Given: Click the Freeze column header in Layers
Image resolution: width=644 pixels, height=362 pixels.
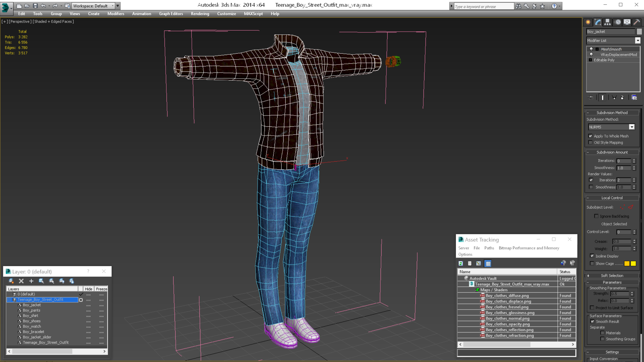Looking at the screenshot, I should 101,289.
